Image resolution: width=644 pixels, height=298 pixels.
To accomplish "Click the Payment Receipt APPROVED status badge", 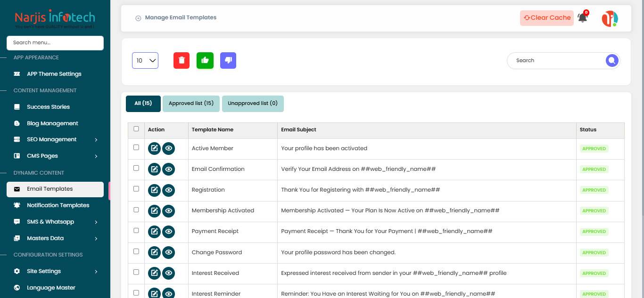I will tap(594, 232).
